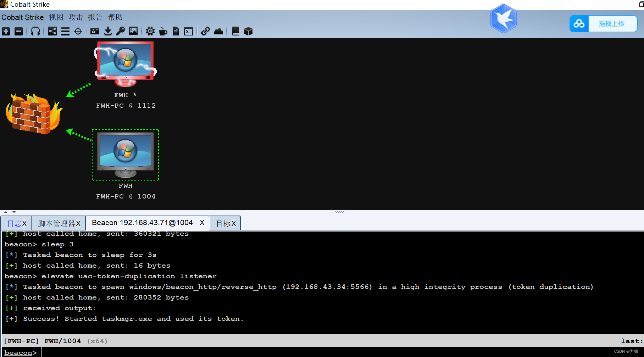Viewport: 644px width, 357px height.
Task: Collapse panel with the up-arrow split handle
Action: click(x=6, y=212)
